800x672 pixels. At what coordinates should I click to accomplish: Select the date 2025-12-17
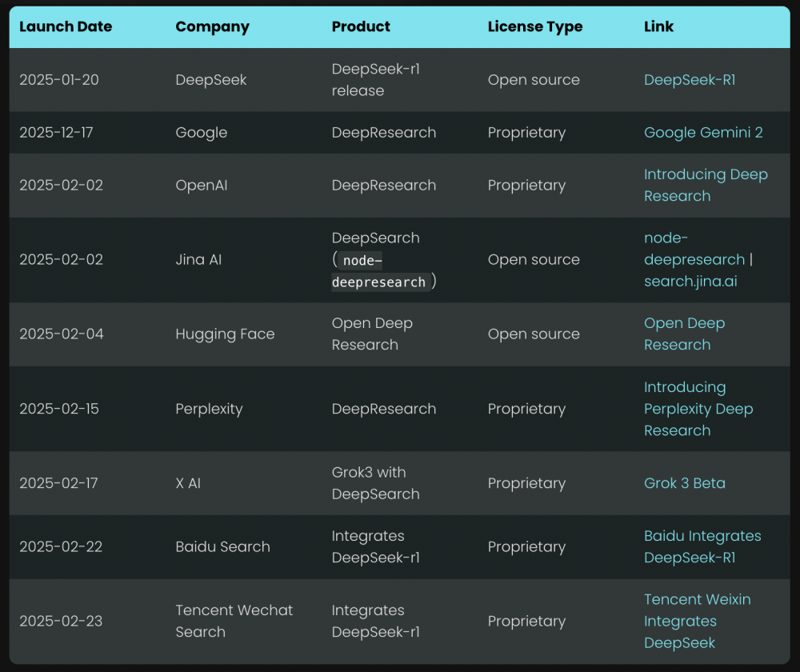[56, 132]
